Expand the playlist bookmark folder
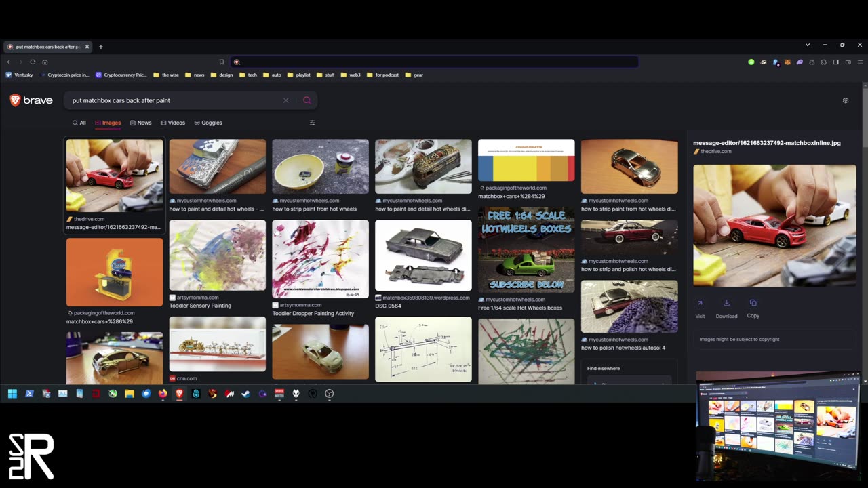The image size is (868, 488). pos(299,75)
